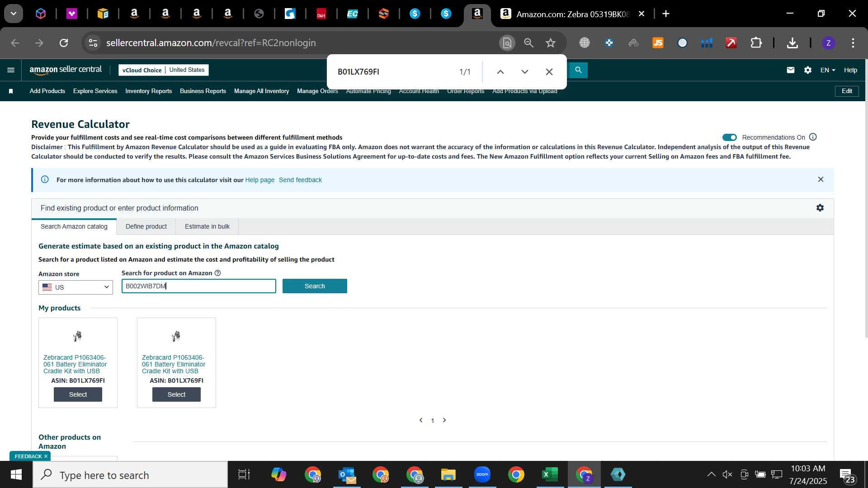The height and width of the screenshot is (488, 868).
Task: Open the EN language dropdown
Action: (828, 70)
